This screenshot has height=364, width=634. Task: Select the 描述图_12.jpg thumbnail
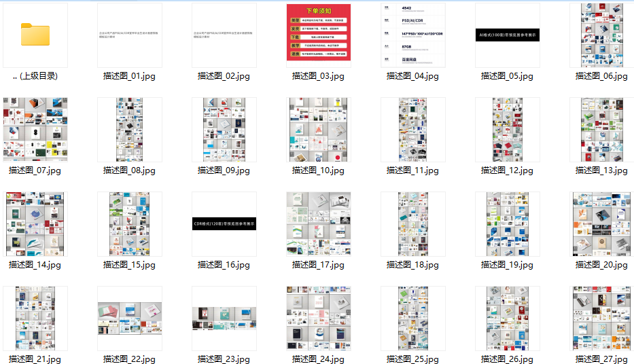[x=508, y=130]
